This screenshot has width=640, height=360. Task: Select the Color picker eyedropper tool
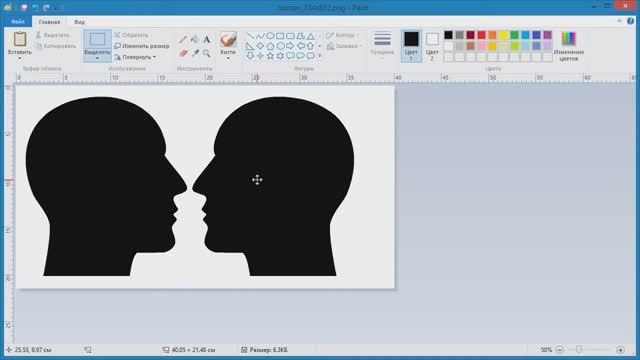195,53
